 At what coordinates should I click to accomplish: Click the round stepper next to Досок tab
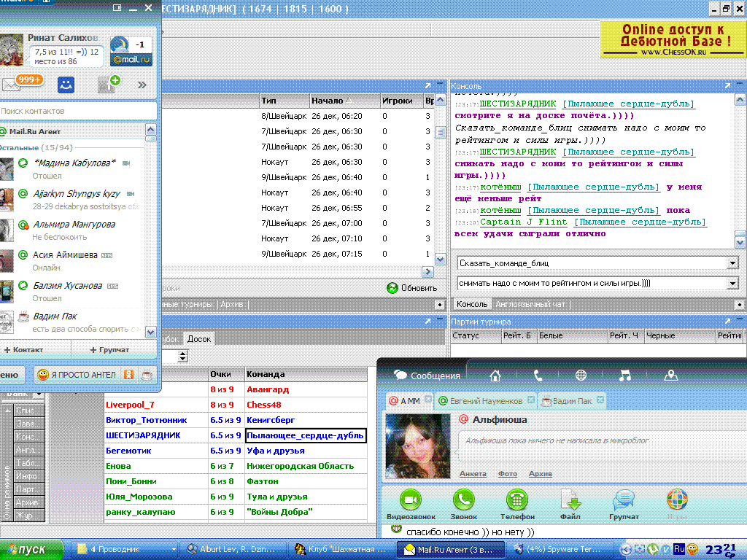pyautogui.click(x=183, y=356)
